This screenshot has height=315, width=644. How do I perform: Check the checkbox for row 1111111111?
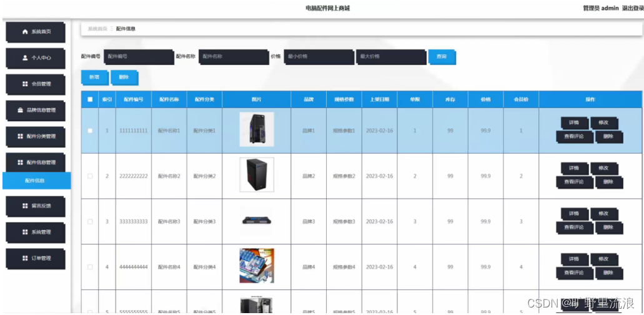[x=90, y=131]
